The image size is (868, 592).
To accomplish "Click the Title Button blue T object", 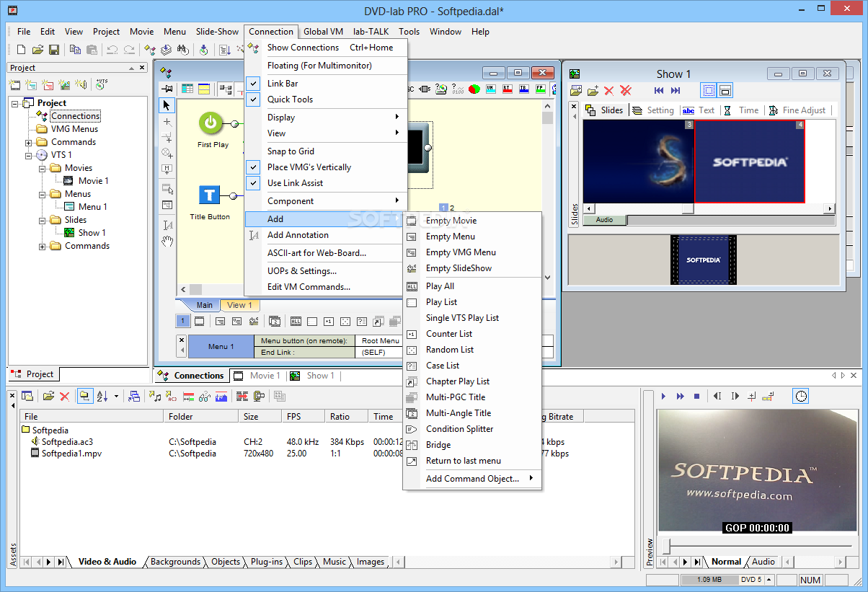I will click(209, 195).
